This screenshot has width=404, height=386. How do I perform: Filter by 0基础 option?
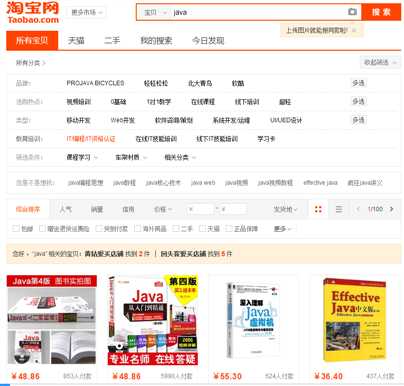pos(118,102)
